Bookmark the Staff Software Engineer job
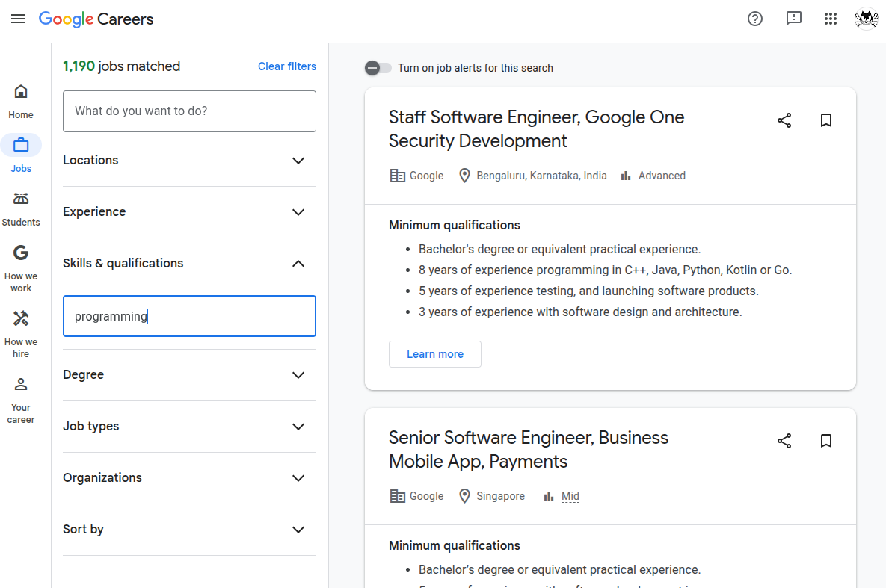Image resolution: width=886 pixels, height=588 pixels. [826, 120]
